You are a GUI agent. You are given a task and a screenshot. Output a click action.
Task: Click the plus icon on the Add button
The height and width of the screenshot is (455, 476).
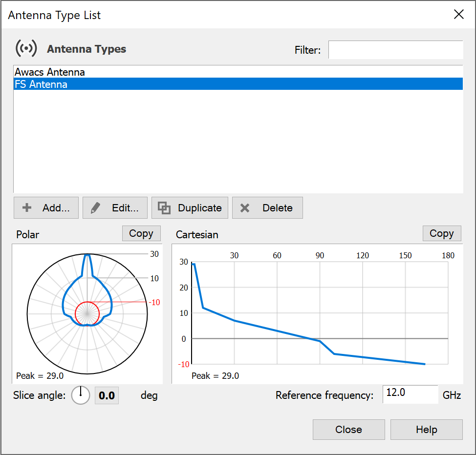coord(27,208)
